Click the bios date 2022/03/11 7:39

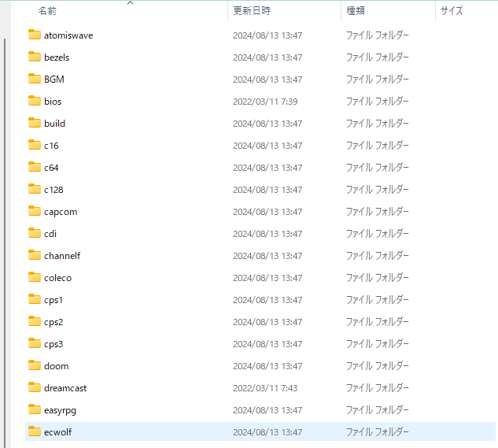pos(265,102)
